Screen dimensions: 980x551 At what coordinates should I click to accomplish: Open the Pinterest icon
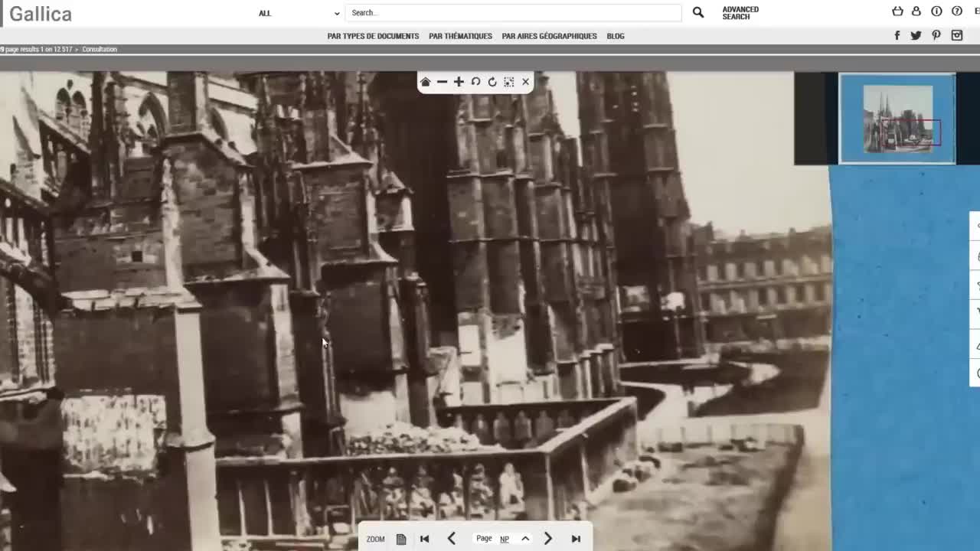(x=936, y=35)
